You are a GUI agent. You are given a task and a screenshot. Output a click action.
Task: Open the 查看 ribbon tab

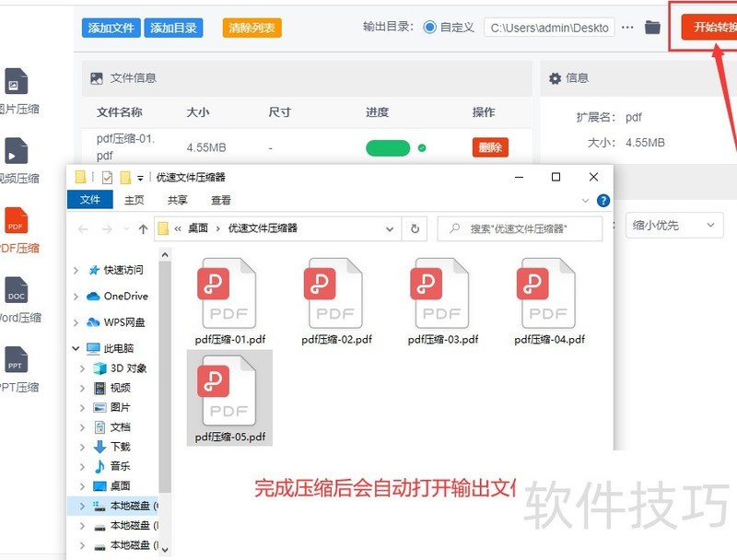(221, 200)
